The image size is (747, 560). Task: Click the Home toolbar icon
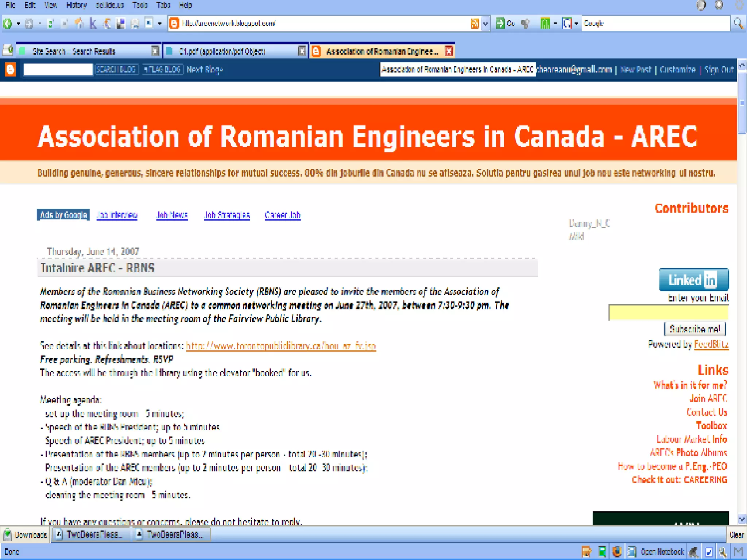point(79,24)
